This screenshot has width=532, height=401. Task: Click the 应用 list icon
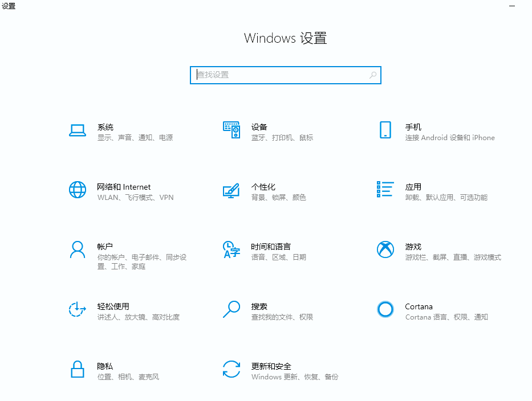[x=385, y=189]
